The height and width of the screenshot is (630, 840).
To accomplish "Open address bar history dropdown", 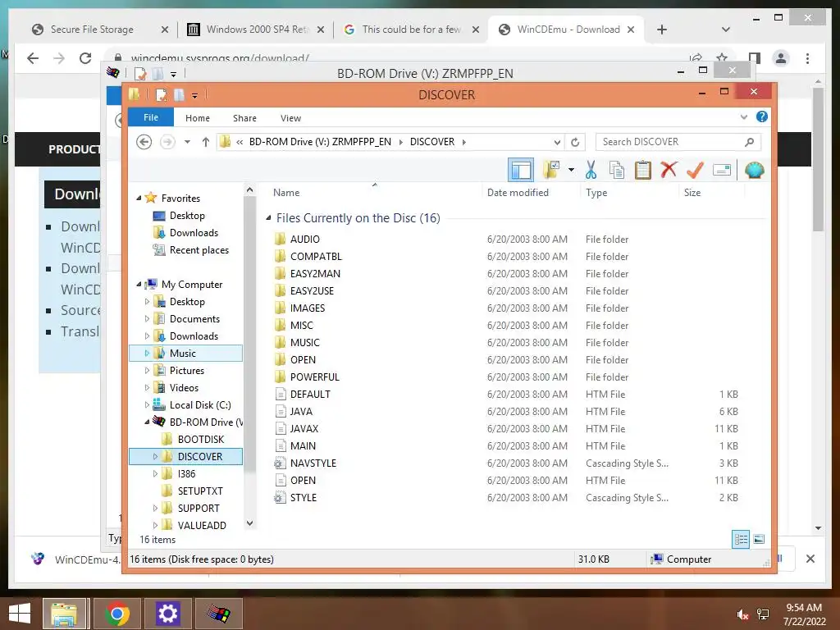I will point(557,142).
